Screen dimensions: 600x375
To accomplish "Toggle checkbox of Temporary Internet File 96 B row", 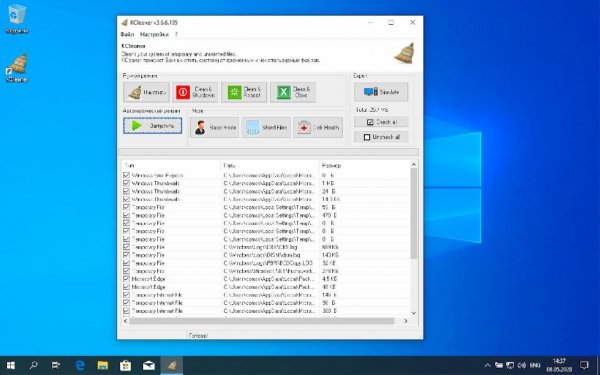I will coord(126,303).
